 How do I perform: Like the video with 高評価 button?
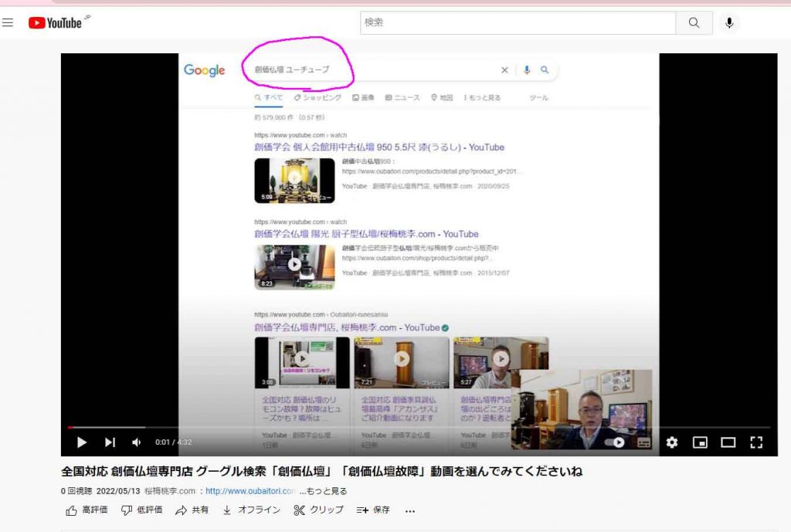click(x=87, y=510)
